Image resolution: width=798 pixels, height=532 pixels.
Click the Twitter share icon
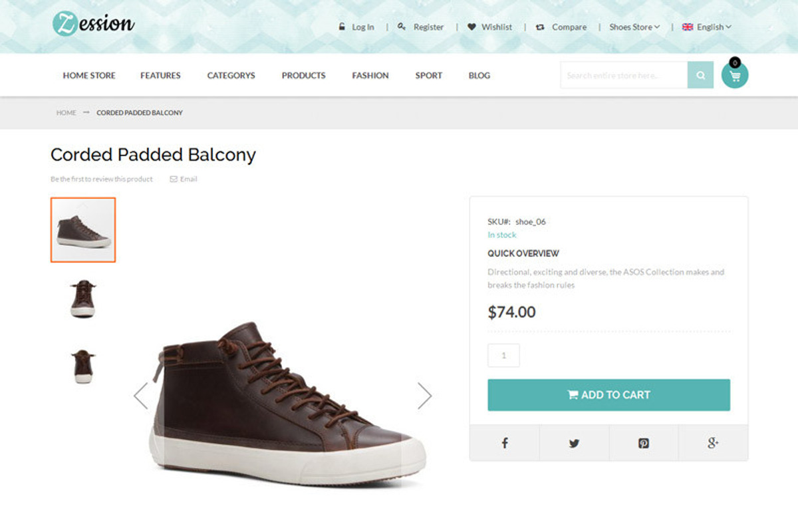[x=574, y=443]
